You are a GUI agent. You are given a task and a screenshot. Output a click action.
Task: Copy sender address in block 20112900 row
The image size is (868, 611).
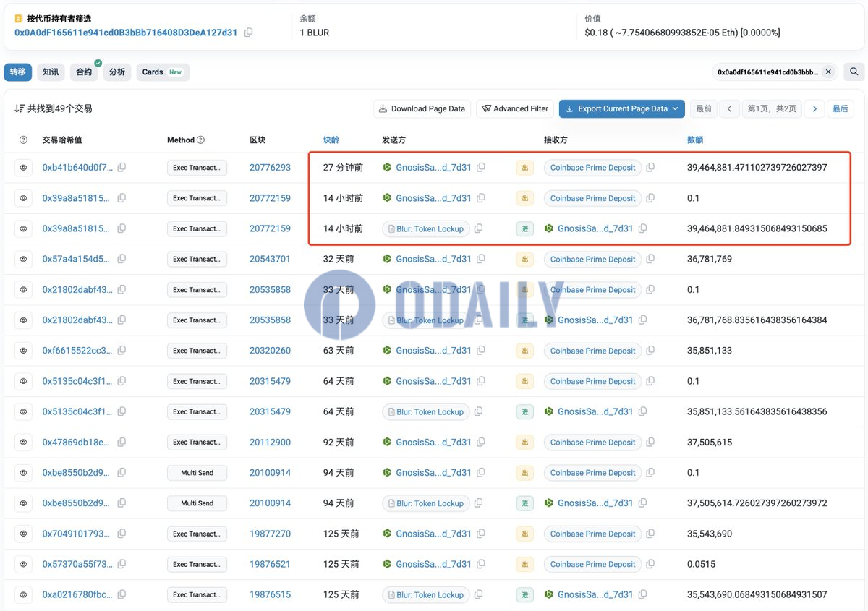(x=481, y=442)
